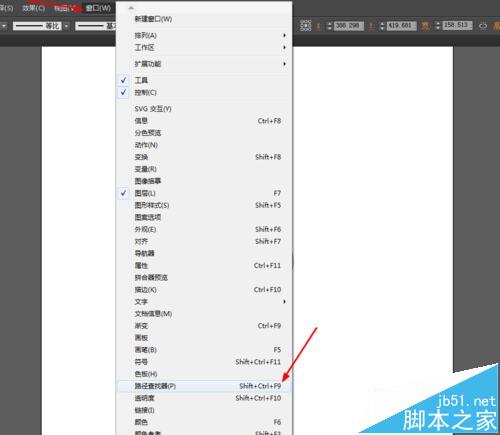Screen dimensions: 500x435
Task: Open the 画笔(B) panel entry
Action: (204, 350)
